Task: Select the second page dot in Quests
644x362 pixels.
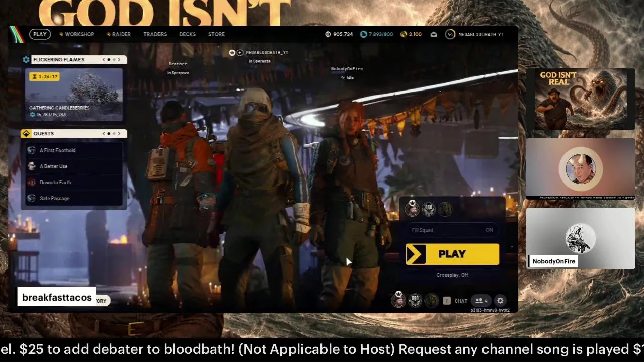Action: [x=114, y=133]
